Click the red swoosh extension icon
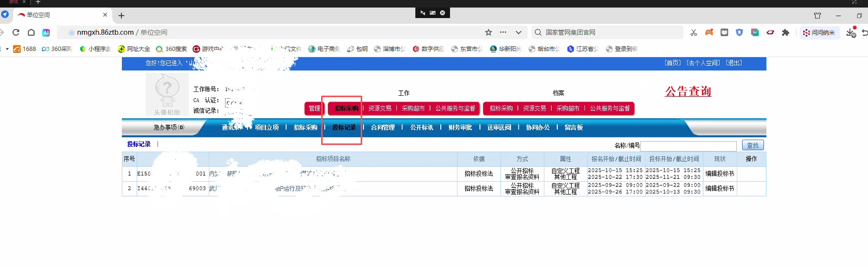Image resolution: width=868 pixels, height=267 pixels. click(x=770, y=32)
